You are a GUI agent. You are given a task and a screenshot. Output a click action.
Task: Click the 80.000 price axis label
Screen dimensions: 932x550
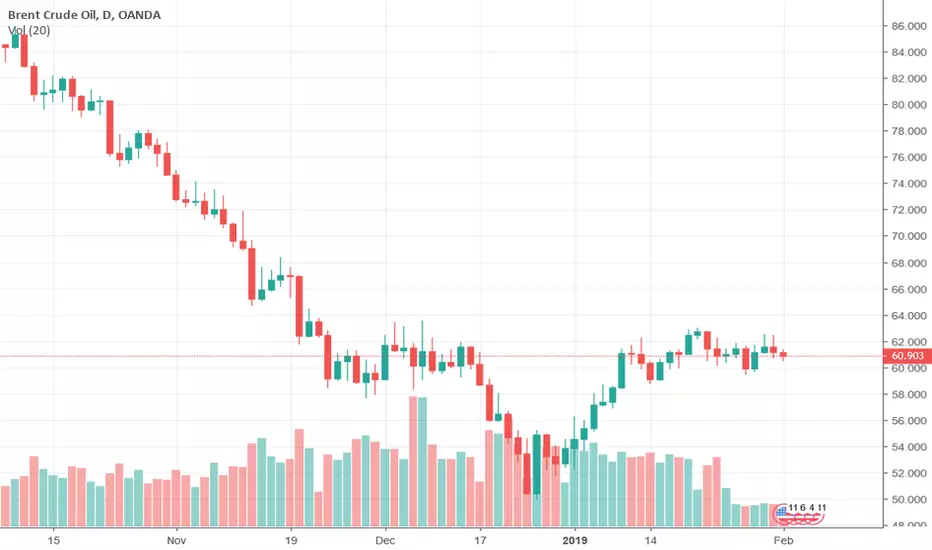click(908, 105)
